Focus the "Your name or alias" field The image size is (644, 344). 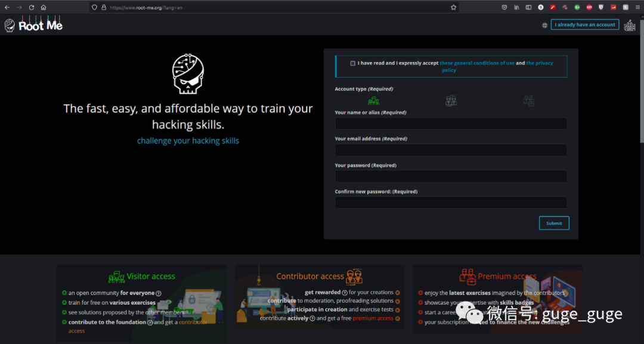[451, 123]
